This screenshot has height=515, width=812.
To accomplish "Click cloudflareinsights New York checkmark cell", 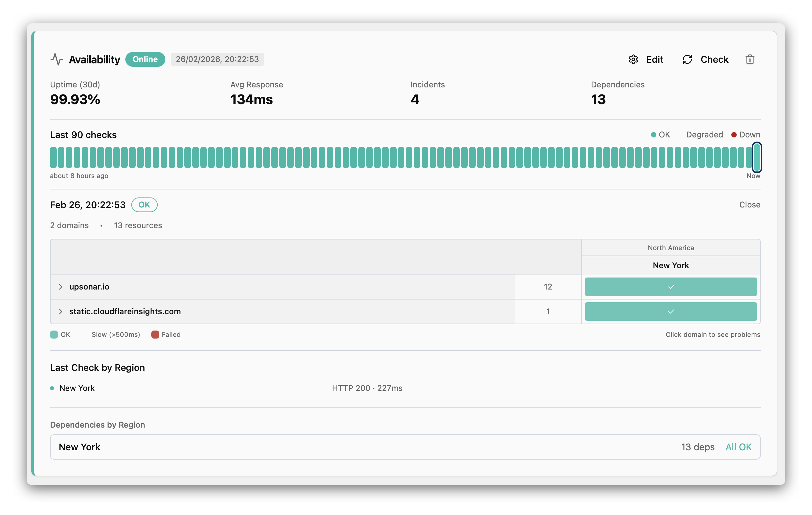I will coord(670,311).
